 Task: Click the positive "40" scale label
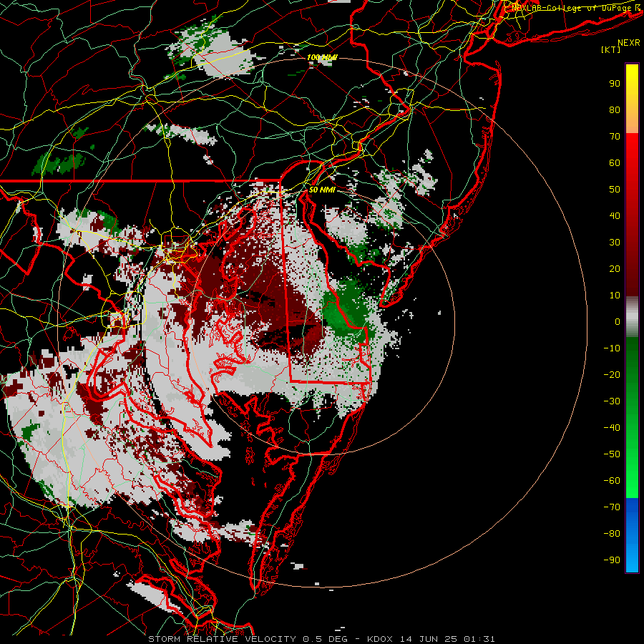tap(615, 215)
